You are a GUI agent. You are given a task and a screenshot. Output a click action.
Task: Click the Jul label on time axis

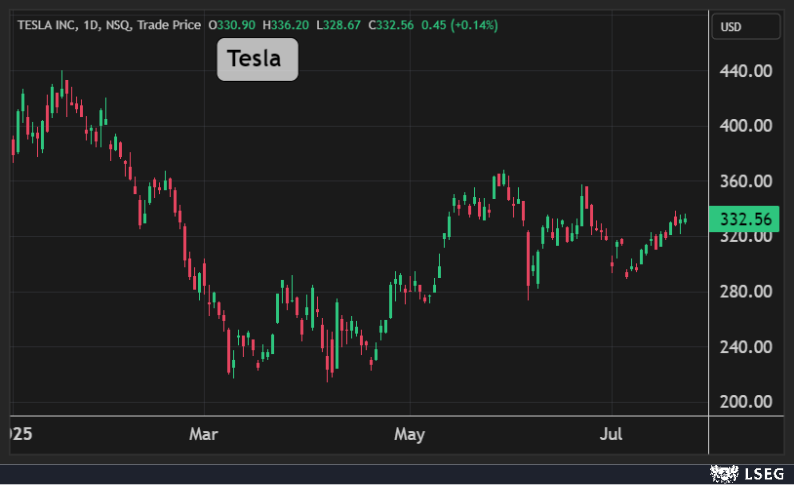coord(610,435)
